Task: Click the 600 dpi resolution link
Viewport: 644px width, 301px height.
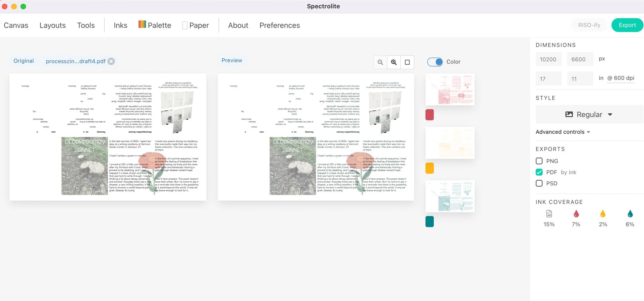Action: tap(621, 78)
